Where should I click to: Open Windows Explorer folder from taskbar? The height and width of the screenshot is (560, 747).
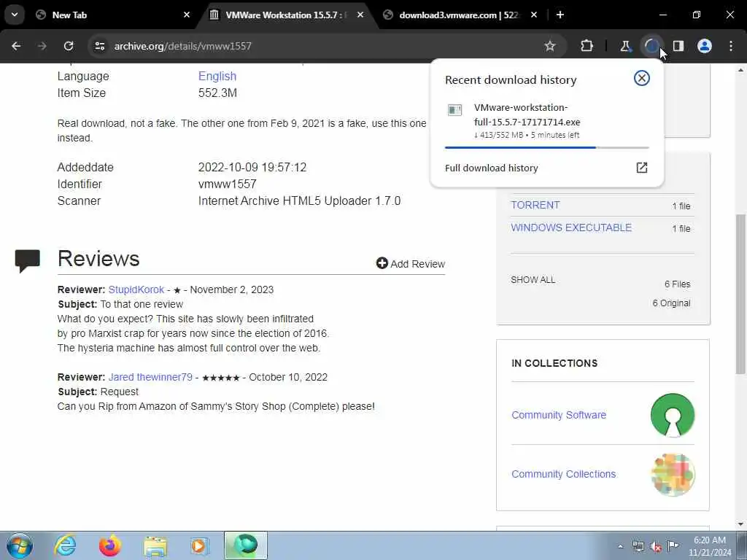click(x=155, y=546)
